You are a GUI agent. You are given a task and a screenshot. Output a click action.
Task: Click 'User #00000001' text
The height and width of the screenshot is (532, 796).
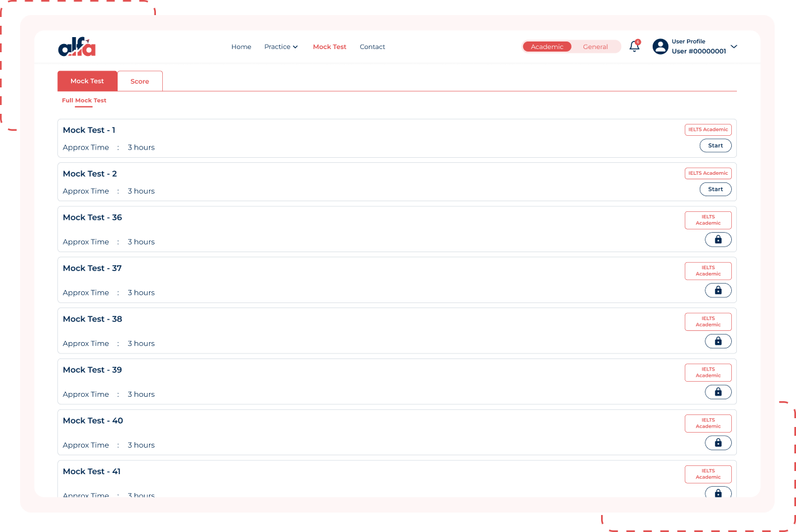coord(699,52)
